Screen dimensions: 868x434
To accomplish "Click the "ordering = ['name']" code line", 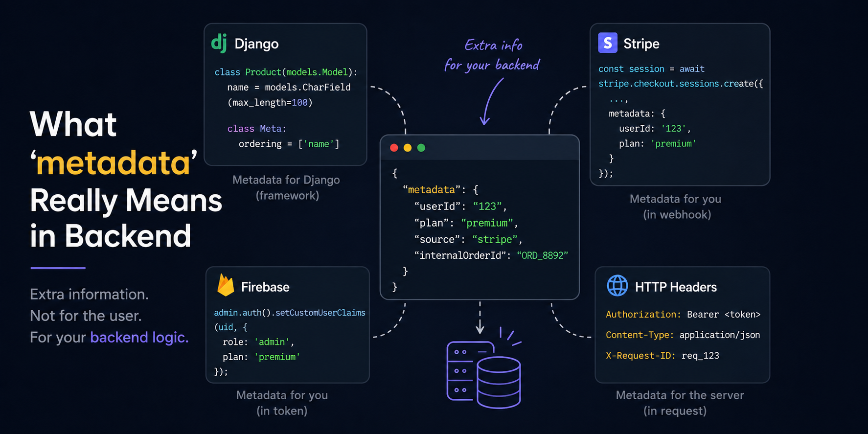I will pyautogui.click(x=289, y=144).
